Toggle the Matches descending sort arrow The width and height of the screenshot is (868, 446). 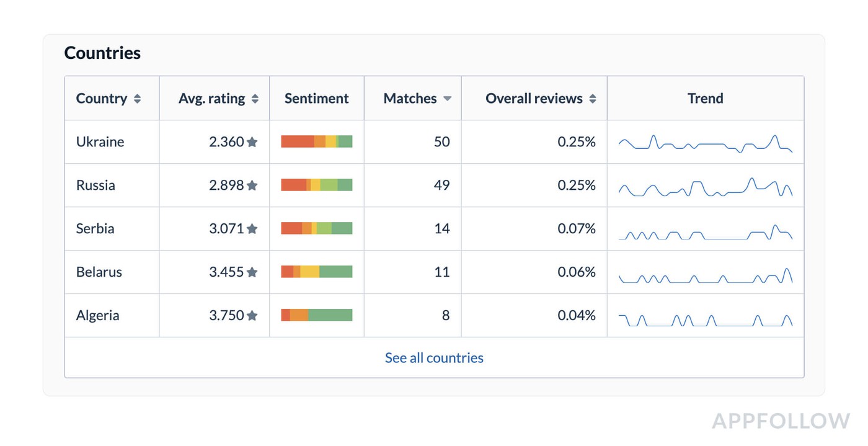coord(447,99)
